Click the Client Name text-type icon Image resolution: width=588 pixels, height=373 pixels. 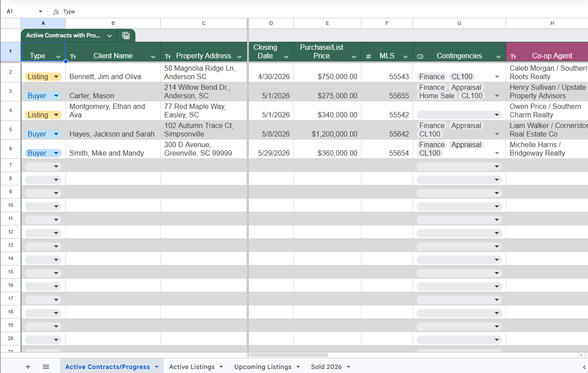coord(73,56)
